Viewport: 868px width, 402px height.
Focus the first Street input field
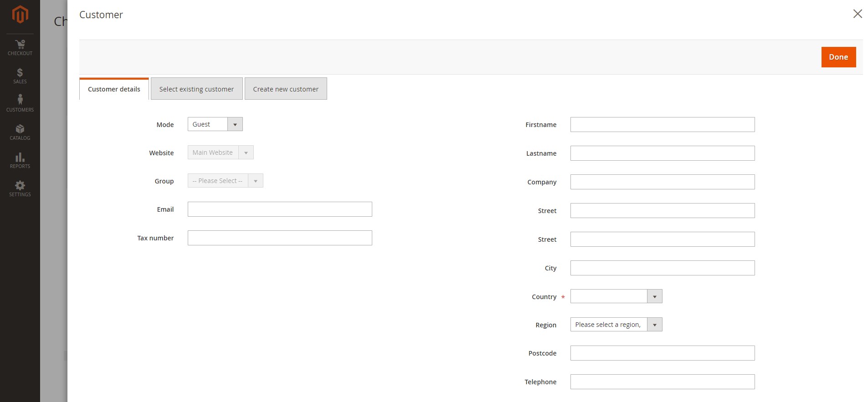tap(663, 211)
